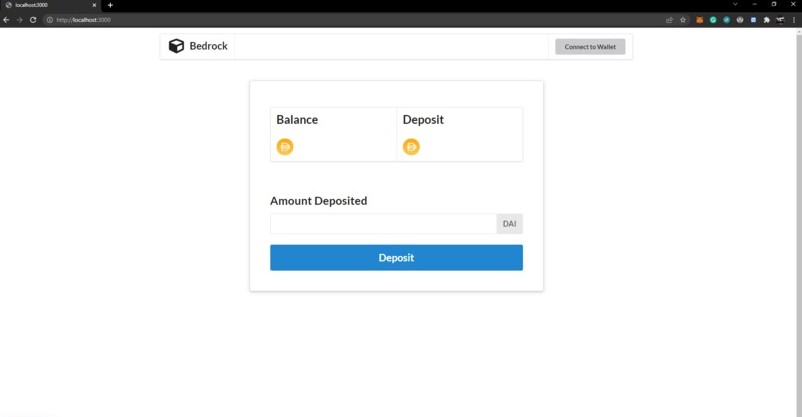The width and height of the screenshot is (802, 417).
Task: View site information icon in address bar
Action: pos(50,20)
